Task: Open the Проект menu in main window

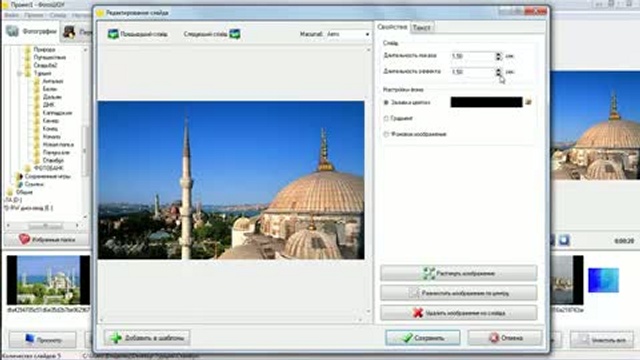Action: [x=34, y=16]
